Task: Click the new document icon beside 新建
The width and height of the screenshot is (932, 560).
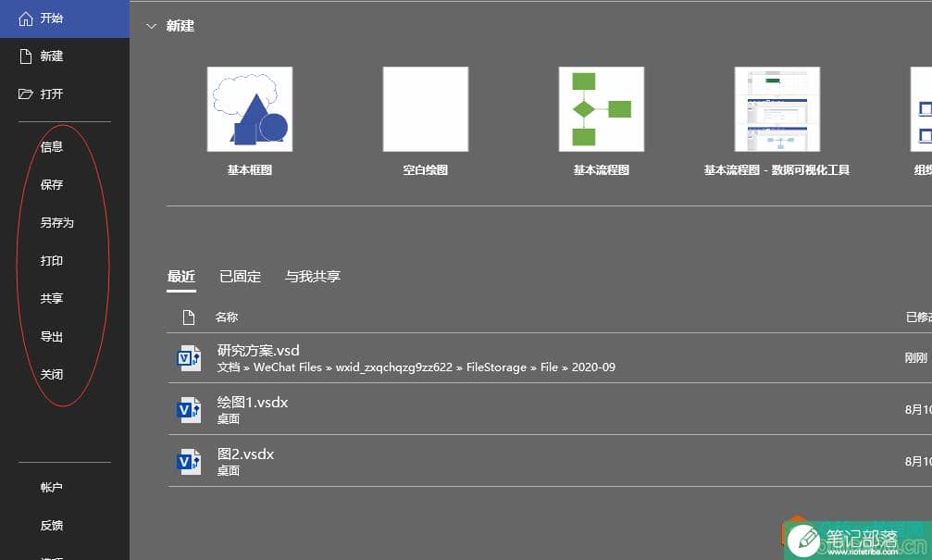Action: 26,56
